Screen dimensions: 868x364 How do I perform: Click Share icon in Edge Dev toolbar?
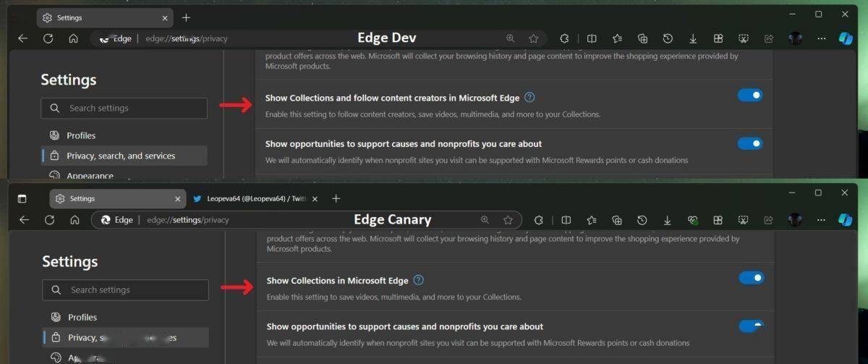pyautogui.click(x=769, y=38)
